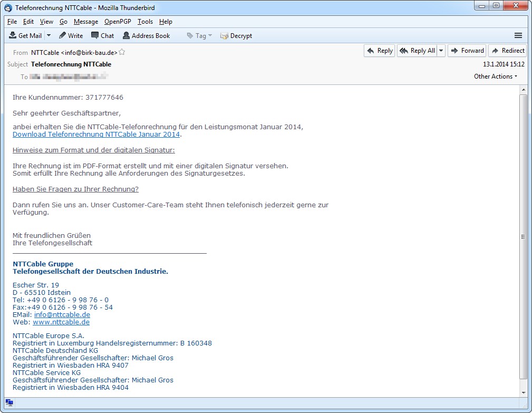
Task: Open the Help menu
Action: point(166,22)
